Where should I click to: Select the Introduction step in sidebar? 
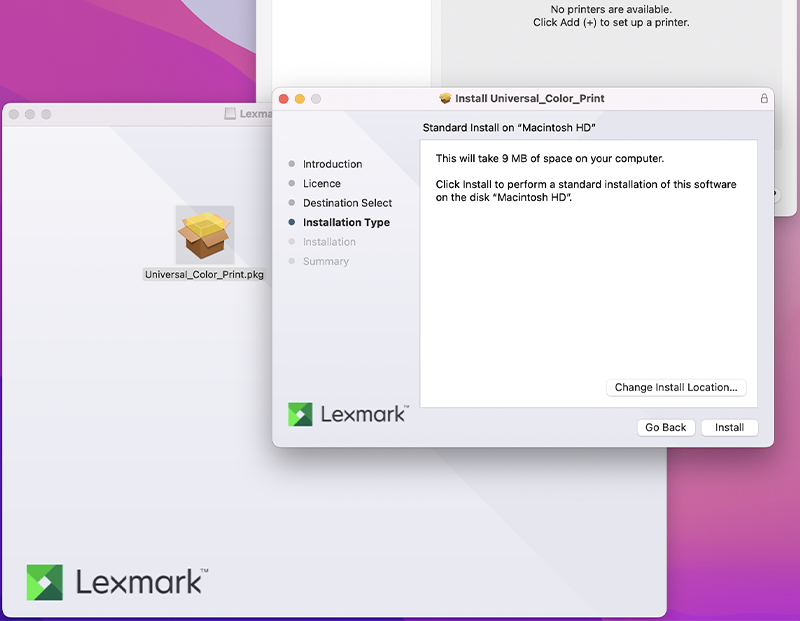[x=332, y=164]
